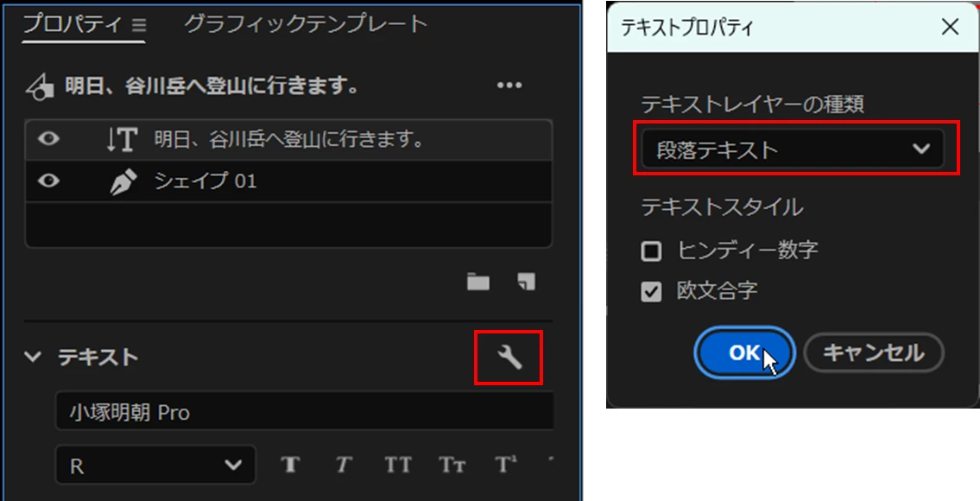This screenshot has height=501, width=980.
Task: Enable small caps Tt style
Action: click(x=452, y=465)
